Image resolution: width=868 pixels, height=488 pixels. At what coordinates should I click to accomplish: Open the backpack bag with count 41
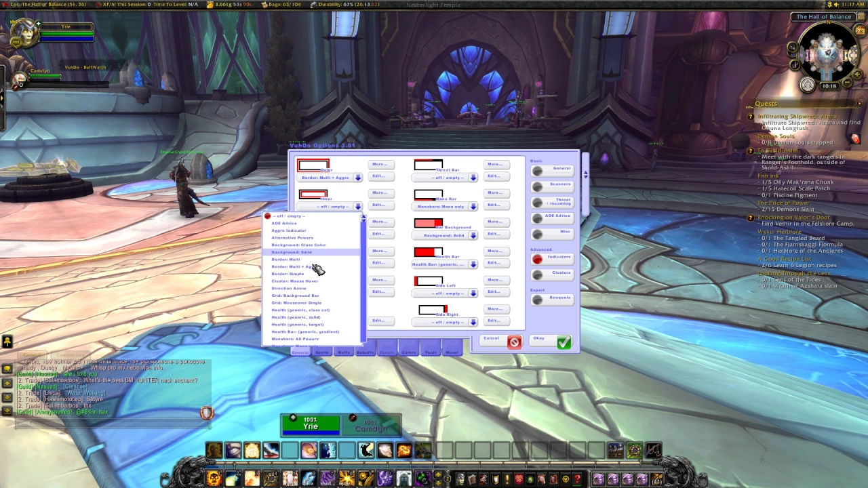pos(656,479)
